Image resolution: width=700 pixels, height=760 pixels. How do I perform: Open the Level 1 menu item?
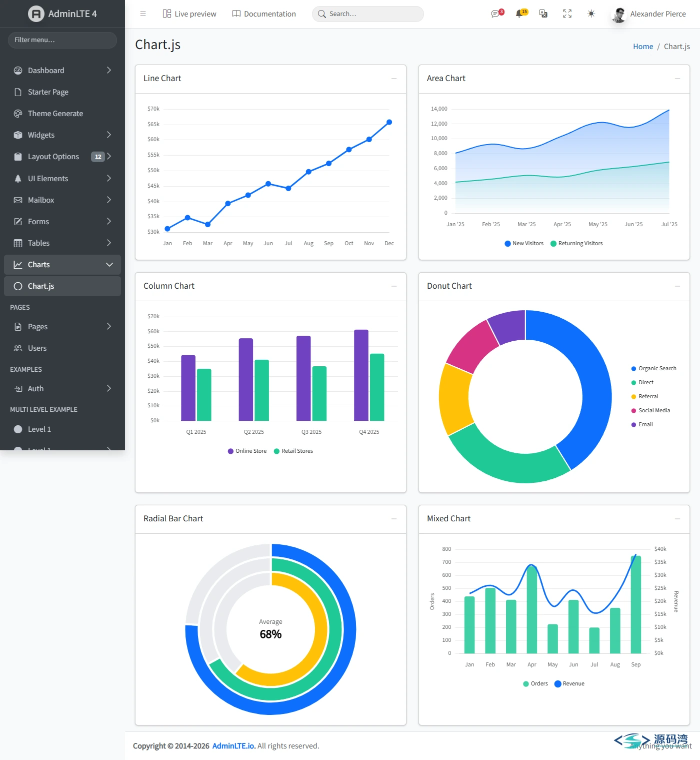coord(62,429)
